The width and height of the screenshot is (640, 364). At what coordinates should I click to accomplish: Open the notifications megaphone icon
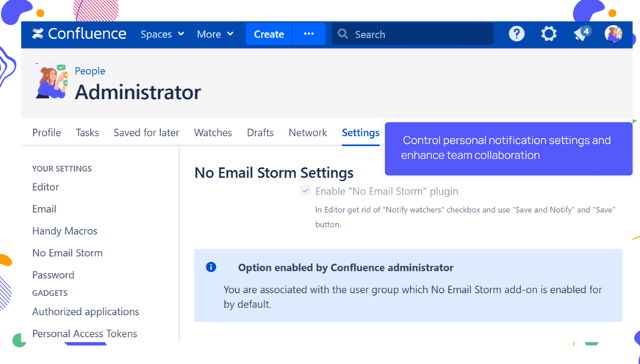click(x=581, y=34)
